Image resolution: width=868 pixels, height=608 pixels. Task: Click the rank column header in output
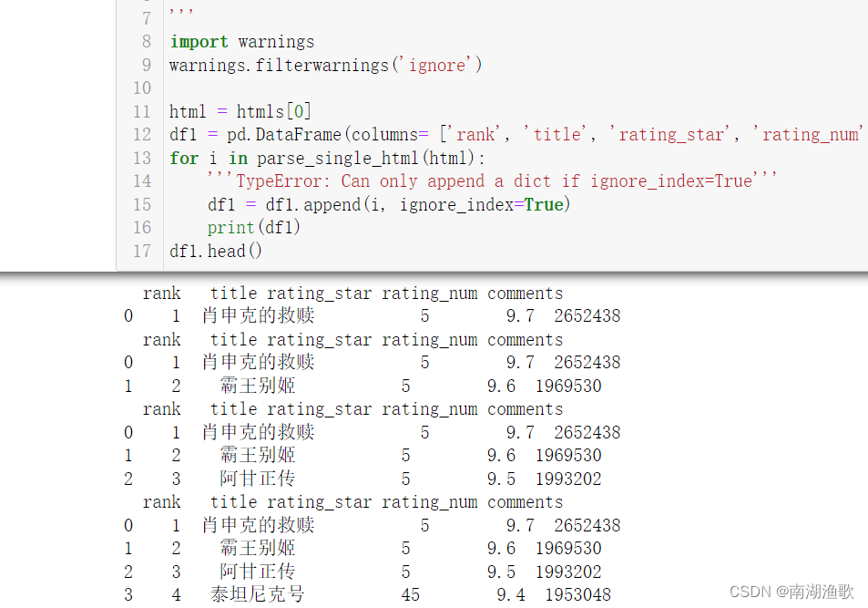click(162, 293)
